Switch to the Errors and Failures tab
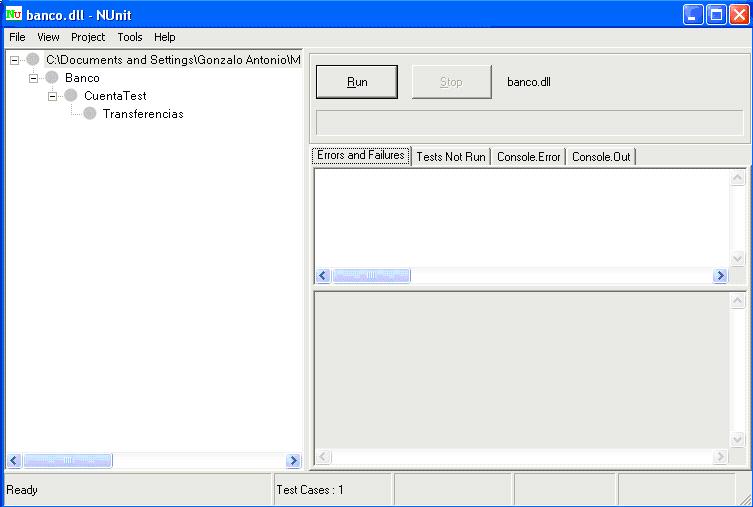Image resolution: width=753 pixels, height=507 pixels. [x=361, y=156]
